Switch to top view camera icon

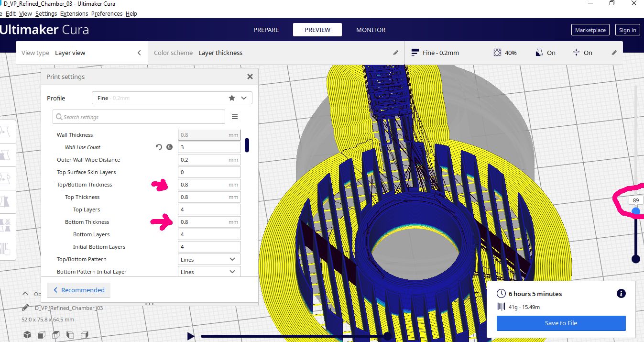pos(56,334)
